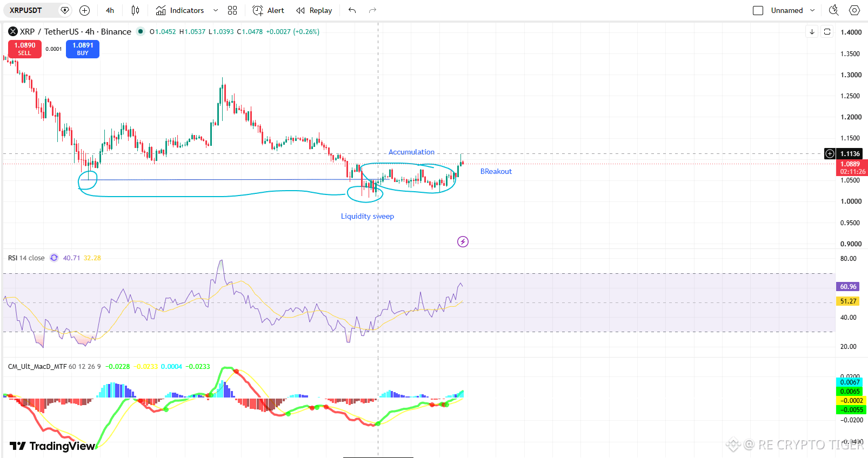Click the bracket-frame icon above the price scale
Screen dimensions: 868x458
coord(827,32)
